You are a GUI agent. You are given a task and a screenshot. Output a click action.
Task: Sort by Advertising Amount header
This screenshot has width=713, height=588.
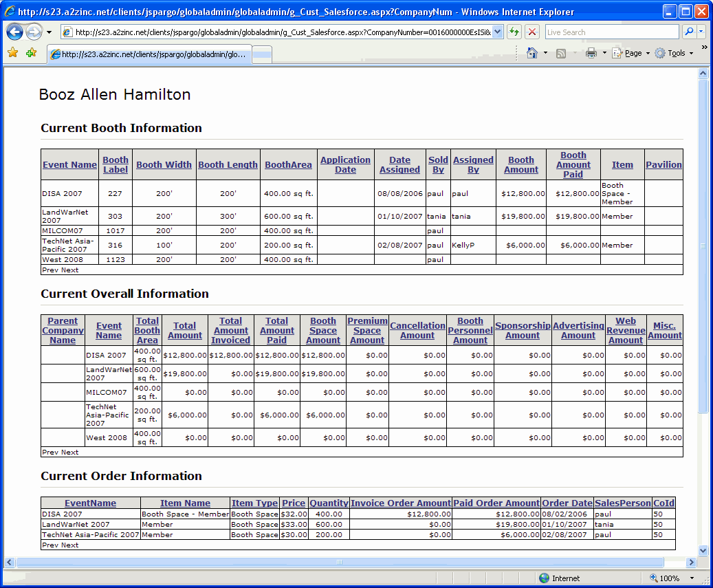pyautogui.click(x=578, y=330)
